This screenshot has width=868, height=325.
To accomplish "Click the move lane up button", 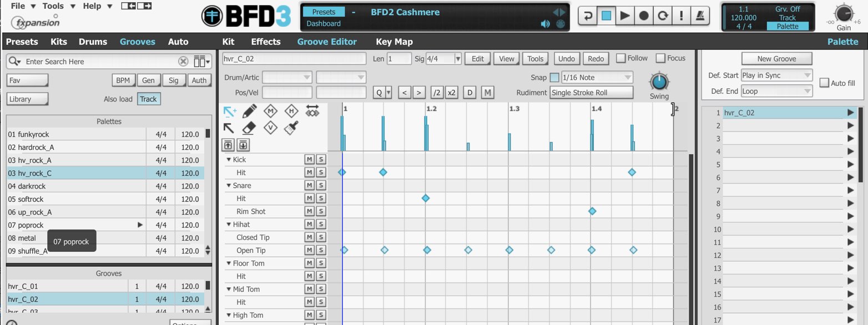I will coord(228,145).
